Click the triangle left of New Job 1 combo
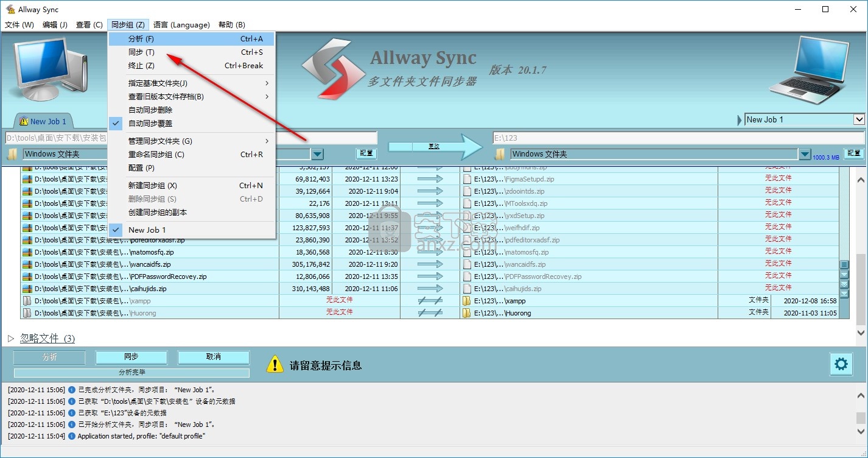The width and height of the screenshot is (868, 458). tap(740, 120)
